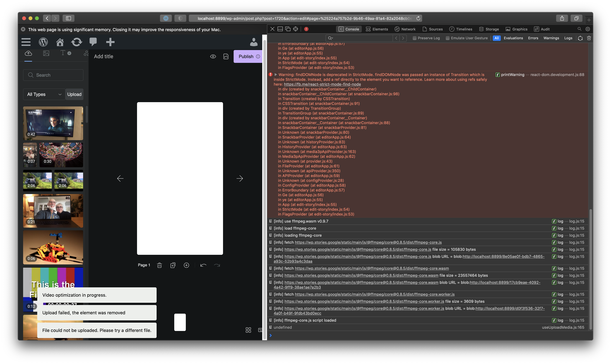611x364 pixels.
Task: Open the comments bubble icon
Action: pyautogui.click(x=93, y=42)
